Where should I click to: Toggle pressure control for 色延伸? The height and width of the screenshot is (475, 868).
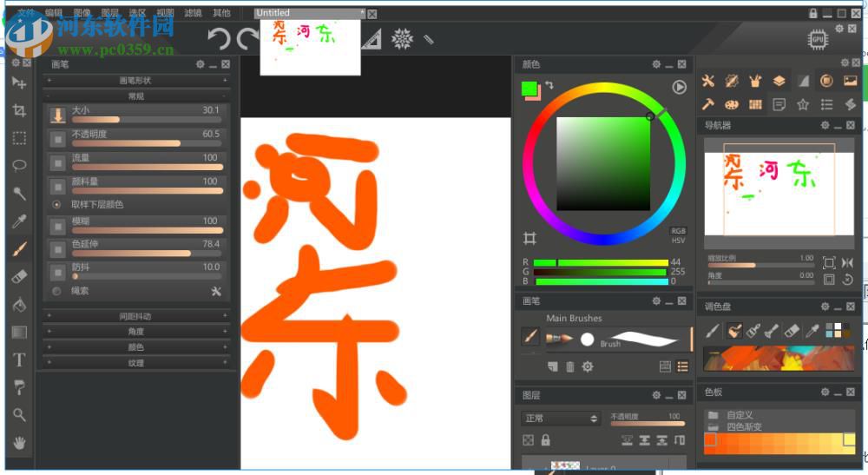tap(57, 249)
